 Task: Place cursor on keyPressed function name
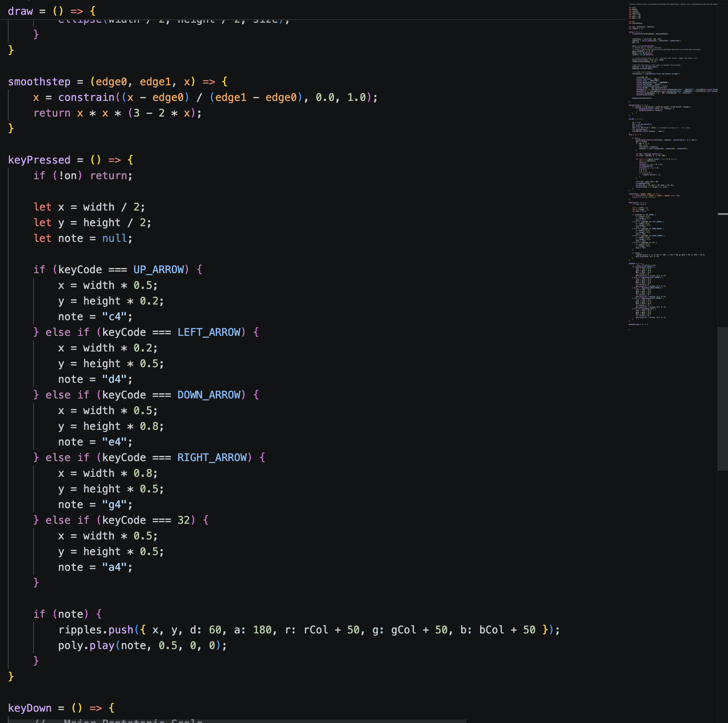39,160
